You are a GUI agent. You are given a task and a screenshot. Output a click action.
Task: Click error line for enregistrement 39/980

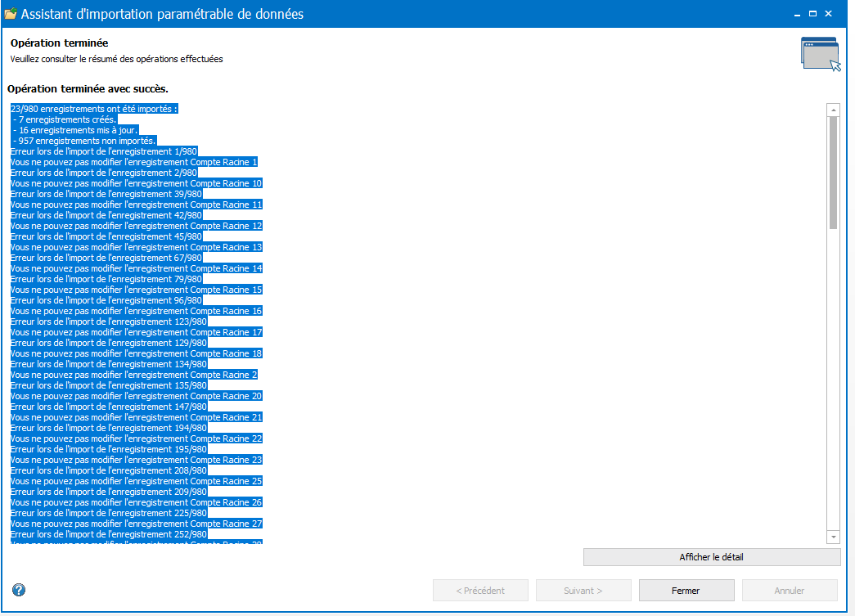click(106, 194)
